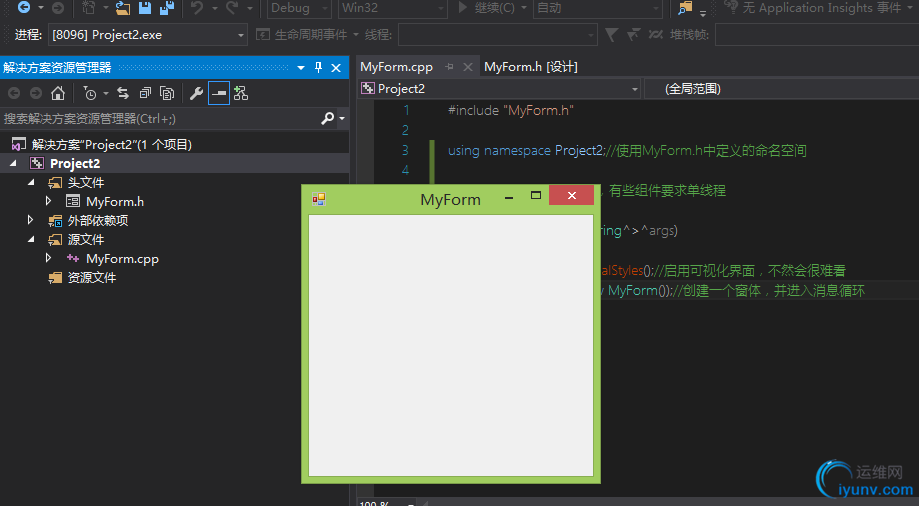The image size is (919, 506).
Task: Click the MyForm window application icon
Action: [x=319, y=199]
